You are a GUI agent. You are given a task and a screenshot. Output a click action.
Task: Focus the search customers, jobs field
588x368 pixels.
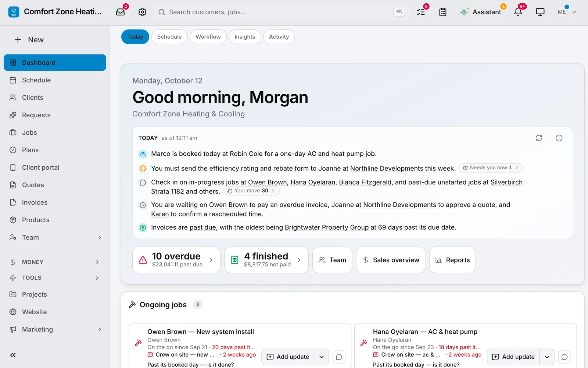(281, 12)
